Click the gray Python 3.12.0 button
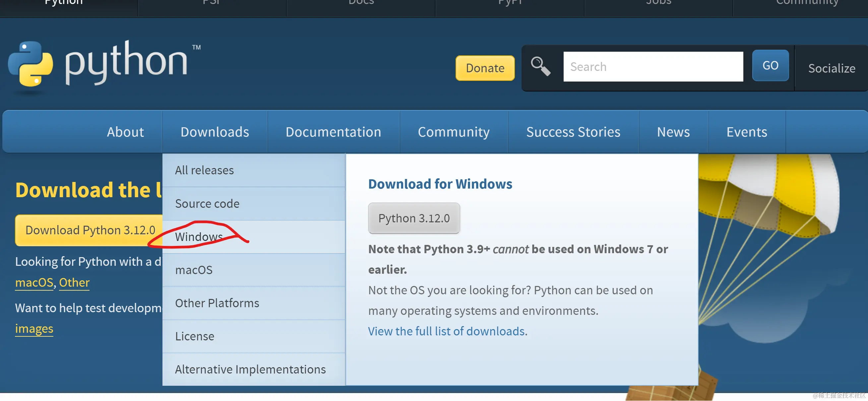Screen dimensions: 868x401 (x=413, y=218)
